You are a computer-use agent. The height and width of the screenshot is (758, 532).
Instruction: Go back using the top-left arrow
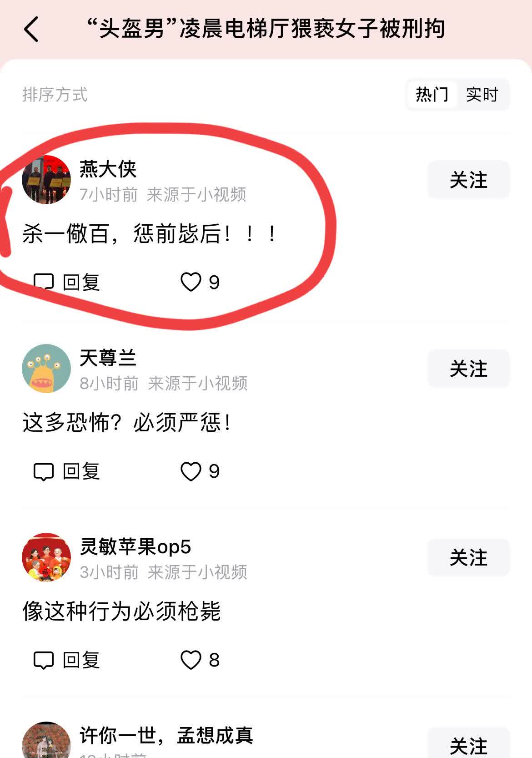coord(31,30)
